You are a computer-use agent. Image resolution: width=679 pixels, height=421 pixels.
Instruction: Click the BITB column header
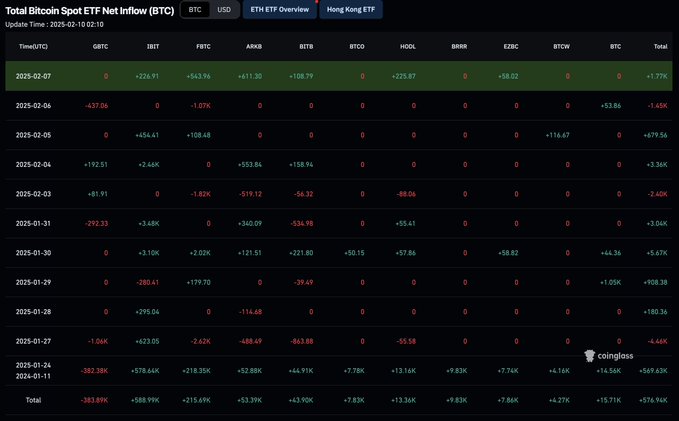(x=306, y=47)
